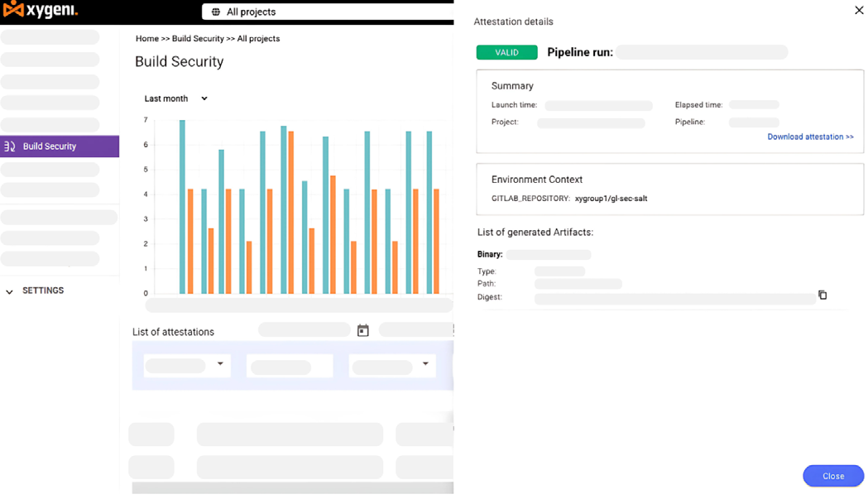Open the Last month period dropdown

tap(175, 98)
